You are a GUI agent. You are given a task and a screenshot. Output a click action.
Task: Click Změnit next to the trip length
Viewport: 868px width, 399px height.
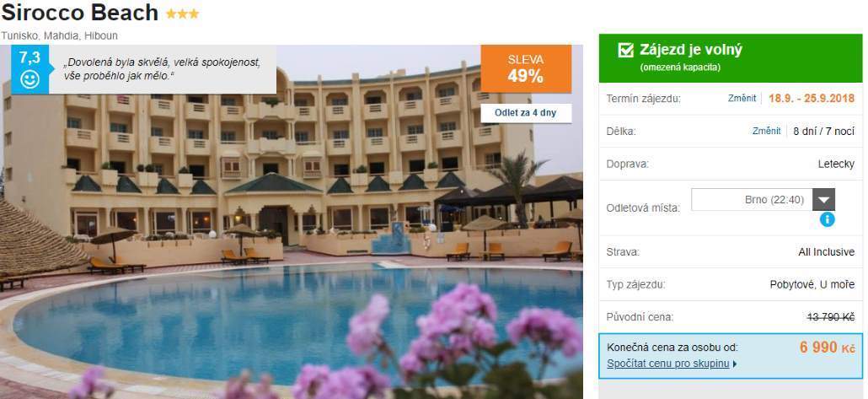[766, 132]
